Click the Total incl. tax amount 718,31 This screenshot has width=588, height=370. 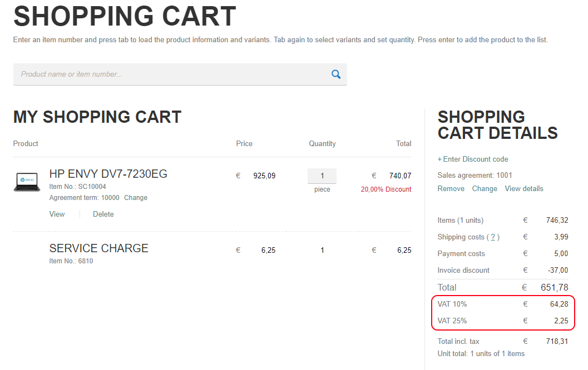(557, 342)
